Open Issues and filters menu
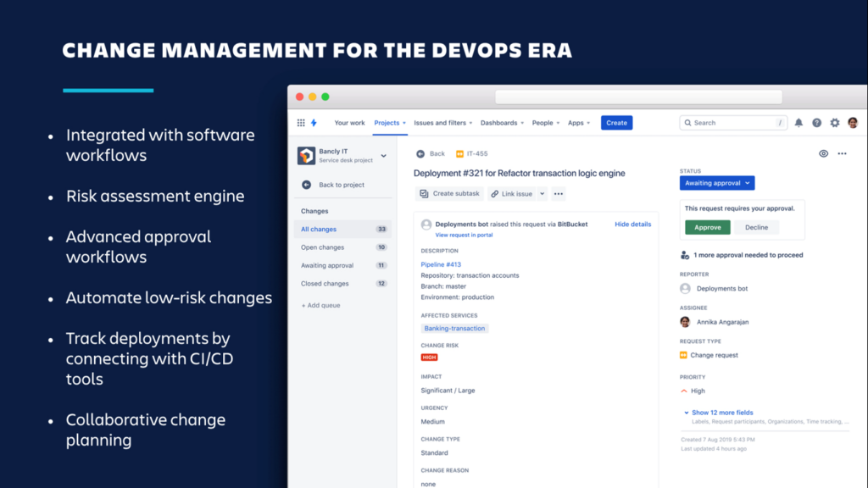Screen dimensions: 868x488 point(442,123)
